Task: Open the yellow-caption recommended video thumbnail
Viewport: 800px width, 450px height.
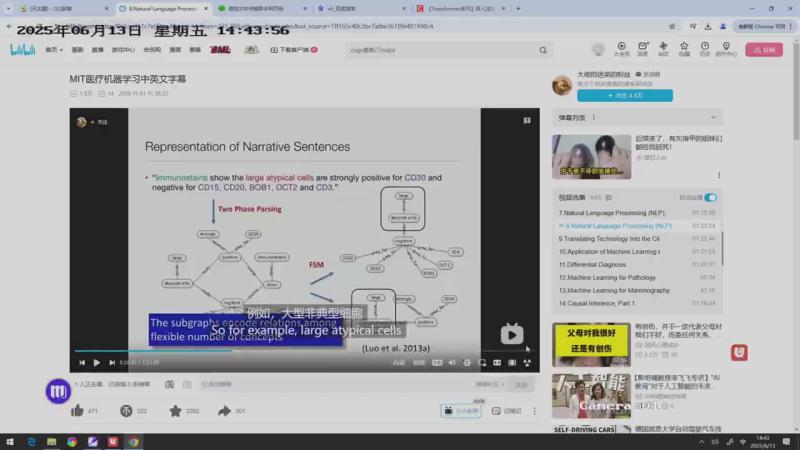Action: coord(591,344)
